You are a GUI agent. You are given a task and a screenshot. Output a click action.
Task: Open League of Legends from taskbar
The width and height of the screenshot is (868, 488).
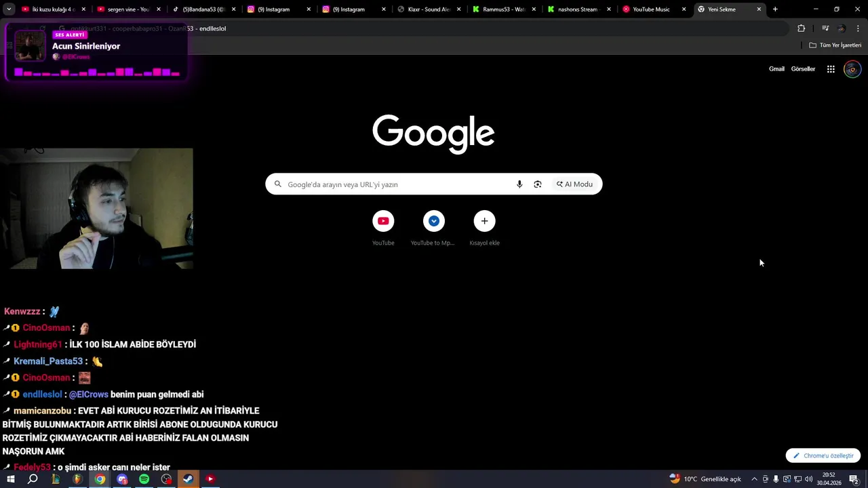click(x=56, y=479)
